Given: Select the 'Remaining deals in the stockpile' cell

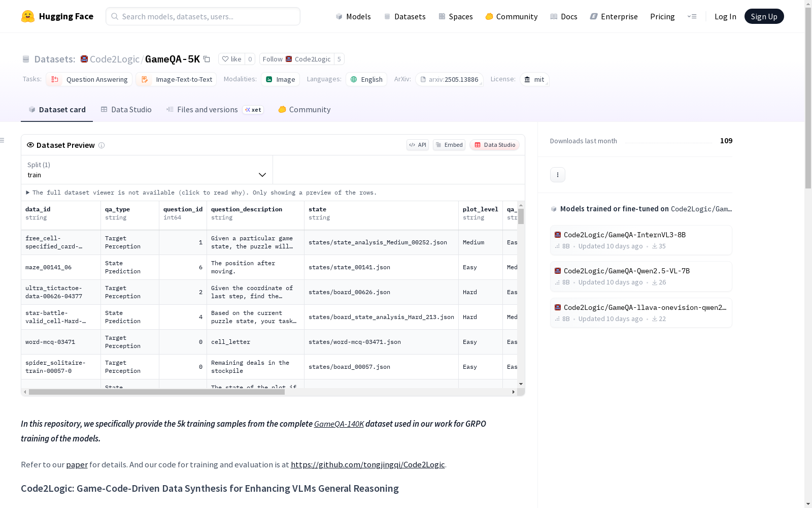Looking at the screenshot, I should (x=256, y=367).
